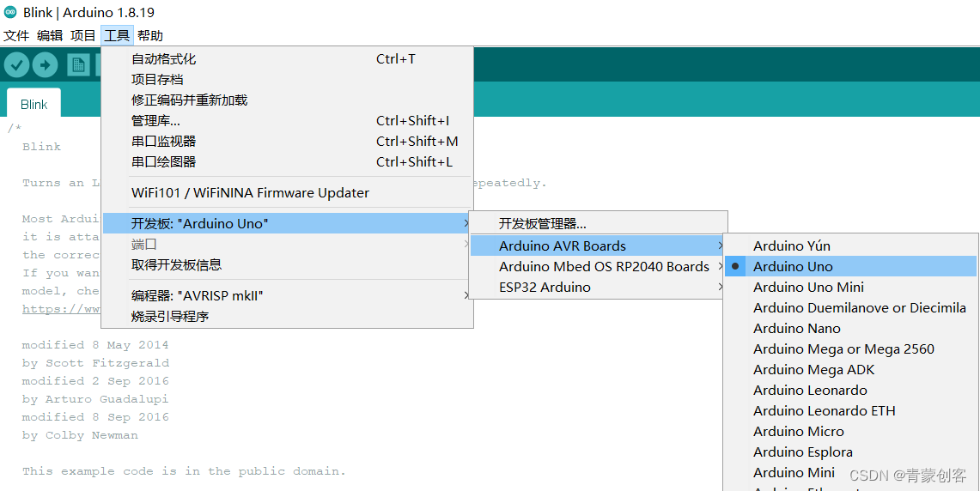
Task: Select 项目存档 menu entry
Action: [x=287, y=79]
